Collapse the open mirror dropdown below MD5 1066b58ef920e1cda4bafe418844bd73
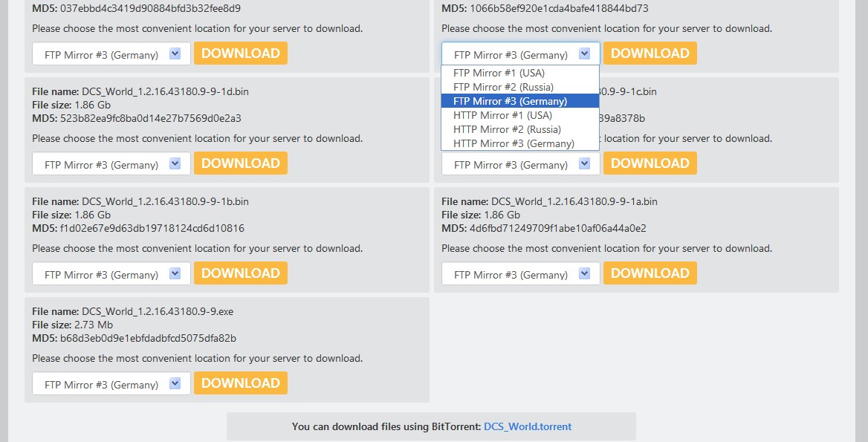 [x=520, y=53]
